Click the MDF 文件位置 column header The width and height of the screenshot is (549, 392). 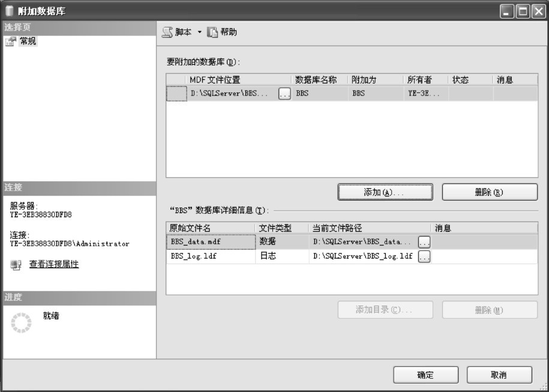point(239,80)
